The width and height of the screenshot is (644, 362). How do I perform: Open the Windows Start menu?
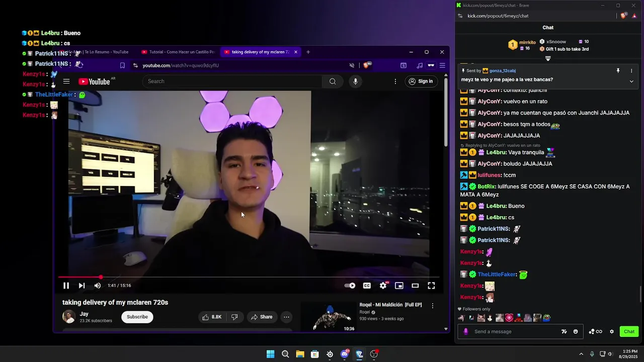tap(270, 354)
